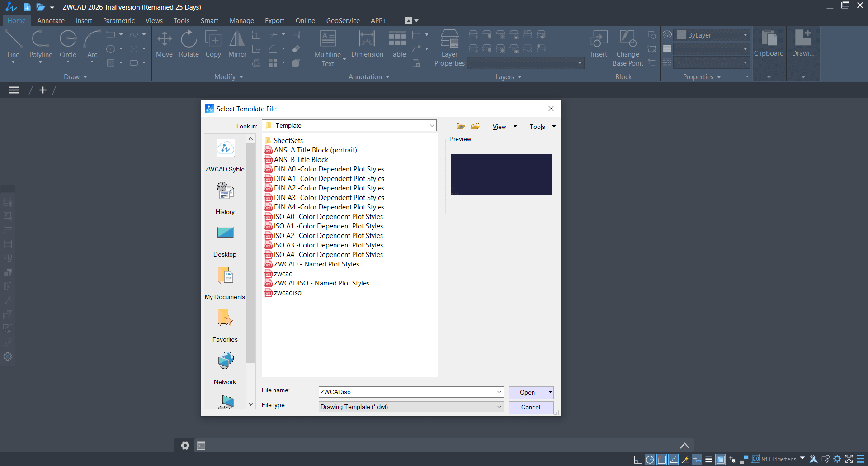
Task: Open the Manage ribbon tab
Action: point(241,21)
